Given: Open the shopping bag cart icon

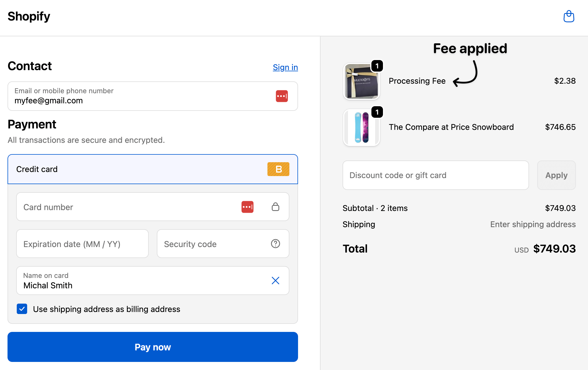Looking at the screenshot, I should point(569,16).
